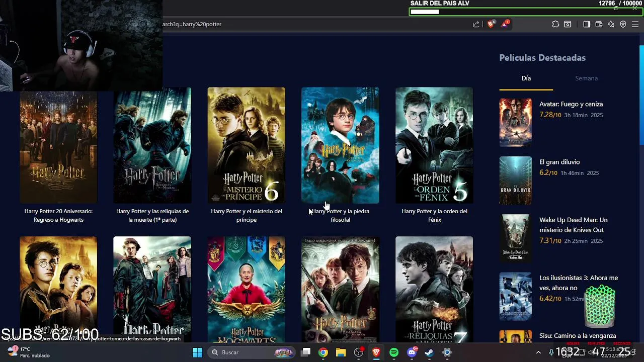Open the browser hamburger menu
Screen dimensions: 644x362
tap(635, 24)
